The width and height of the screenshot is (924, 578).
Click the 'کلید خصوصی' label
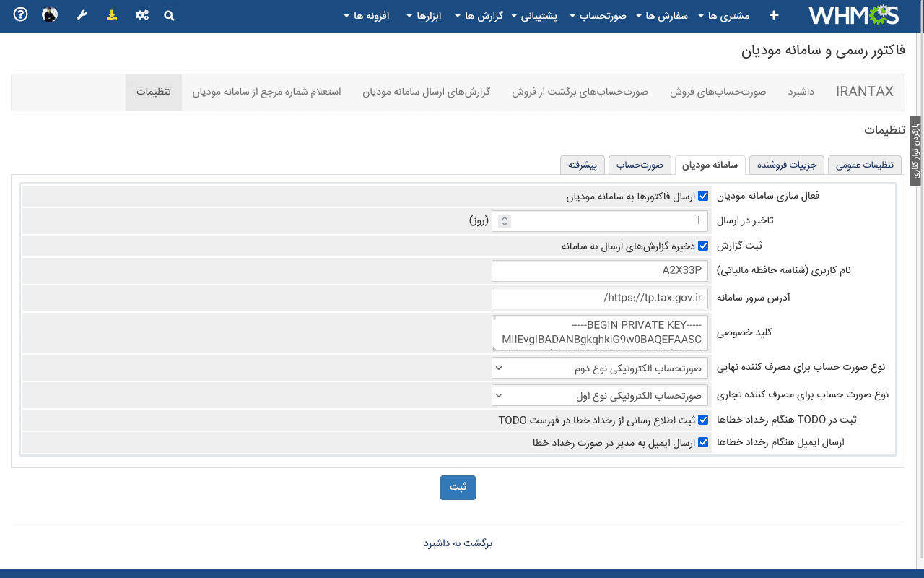744,332
